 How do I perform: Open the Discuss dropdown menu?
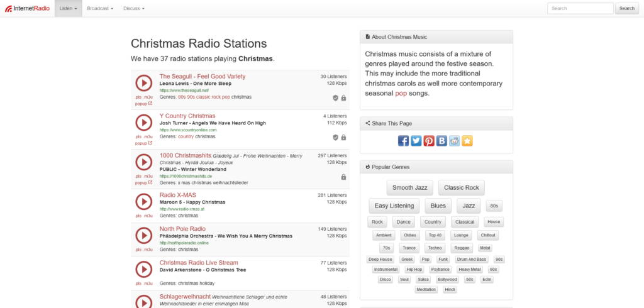pos(134,8)
